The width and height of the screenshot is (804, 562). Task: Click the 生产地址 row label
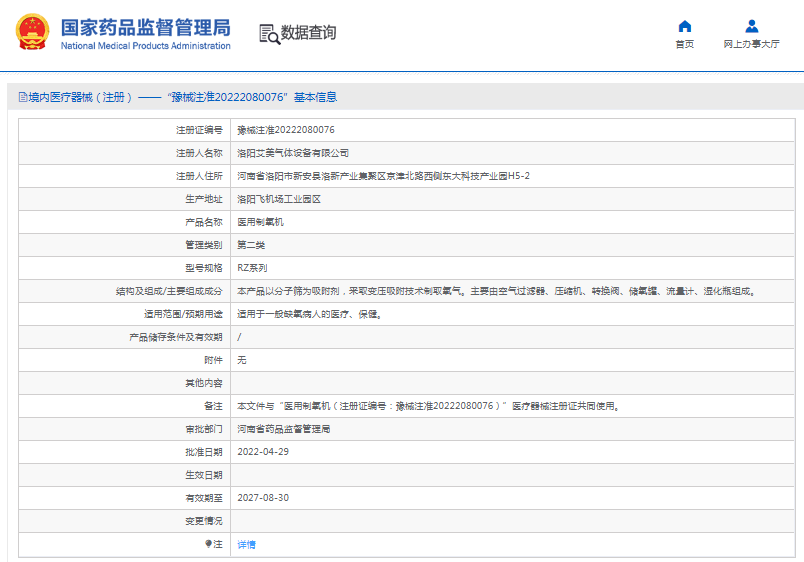[x=204, y=199]
